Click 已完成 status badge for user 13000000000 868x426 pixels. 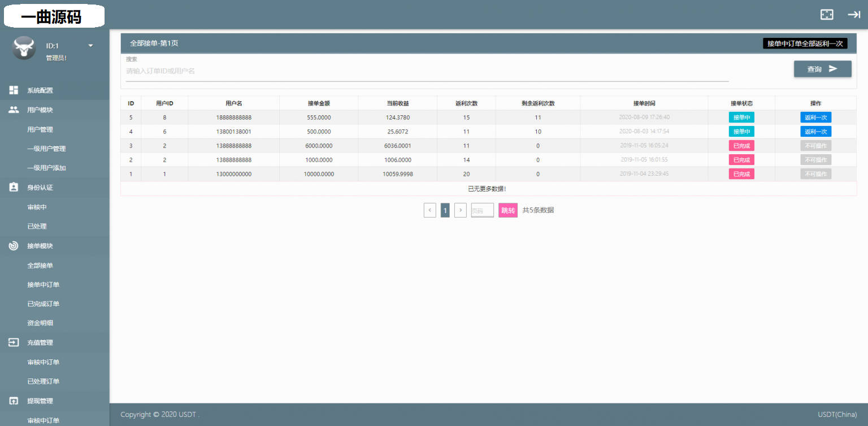[741, 174]
